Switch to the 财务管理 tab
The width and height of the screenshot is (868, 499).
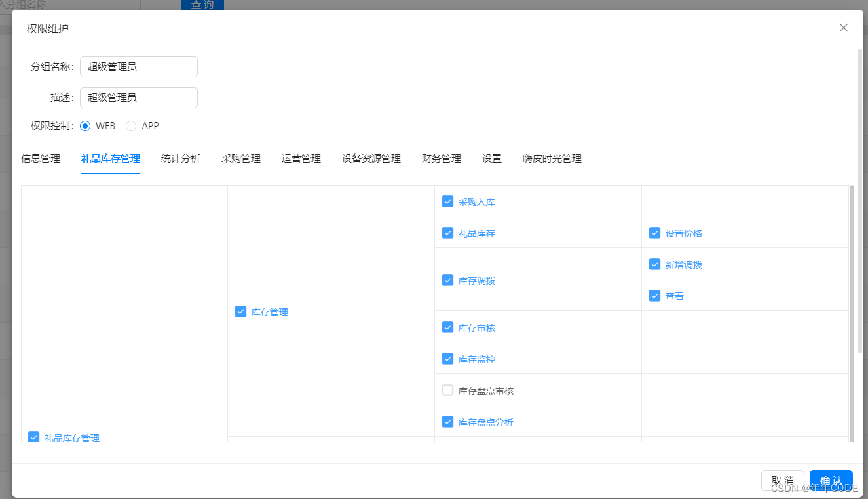[x=441, y=158]
